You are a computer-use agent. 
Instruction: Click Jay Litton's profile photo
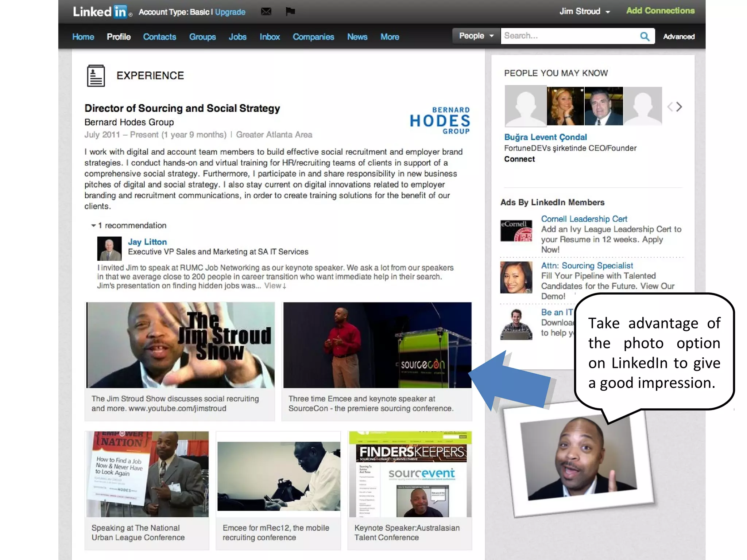point(109,248)
